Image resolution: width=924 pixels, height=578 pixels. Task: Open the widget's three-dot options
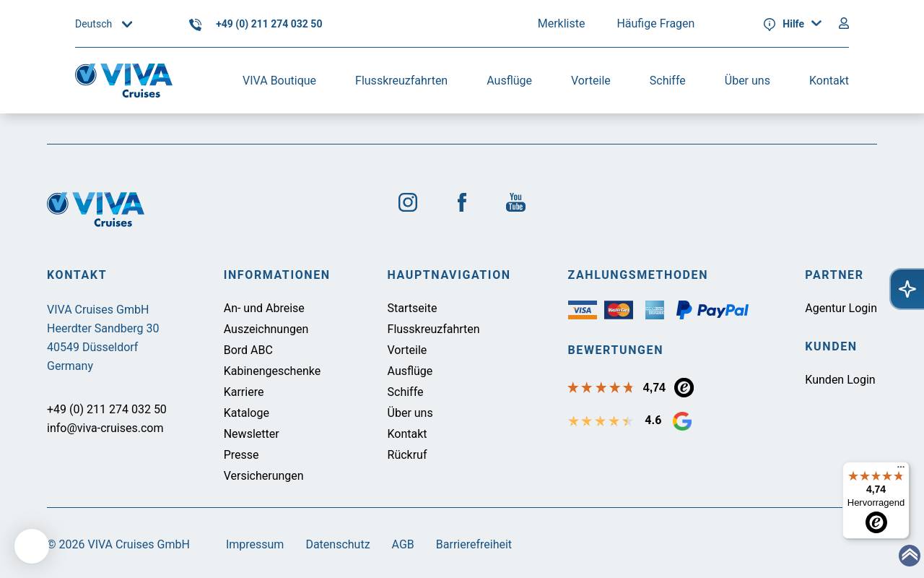click(901, 467)
